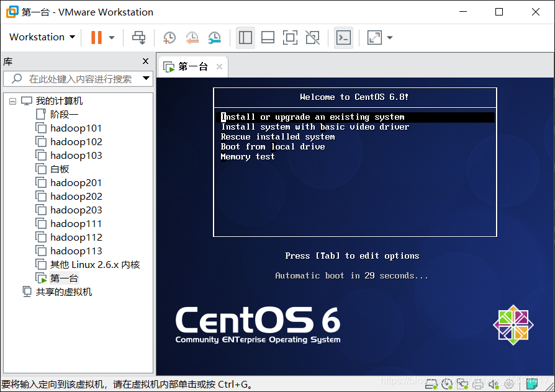The width and height of the screenshot is (555, 392).
Task: Choose Memory test boot option
Action: [248, 157]
